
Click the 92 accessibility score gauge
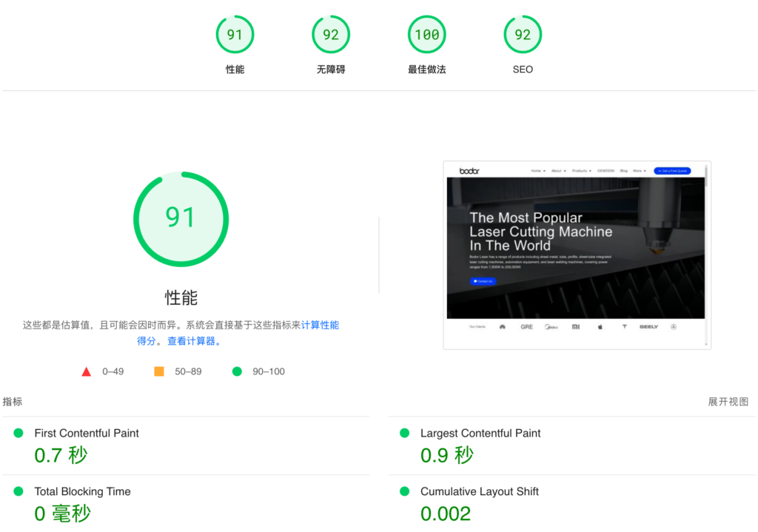click(x=331, y=34)
